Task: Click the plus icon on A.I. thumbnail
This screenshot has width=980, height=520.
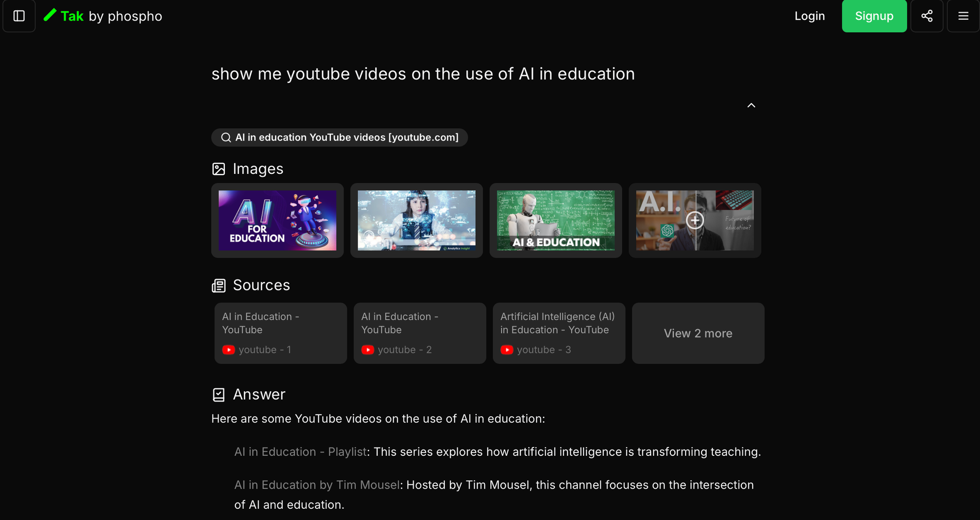Action: [x=695, y=220]
